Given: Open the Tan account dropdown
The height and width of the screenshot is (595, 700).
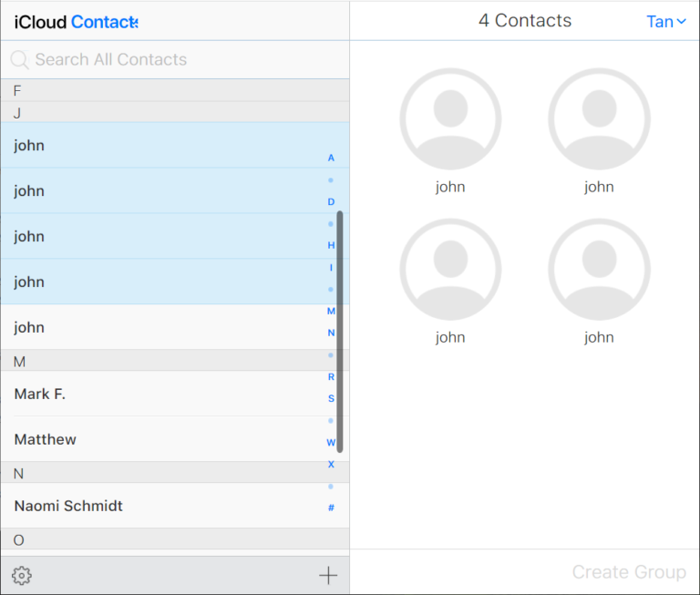Looking at the screenshot, I should (x=665, y=21).
